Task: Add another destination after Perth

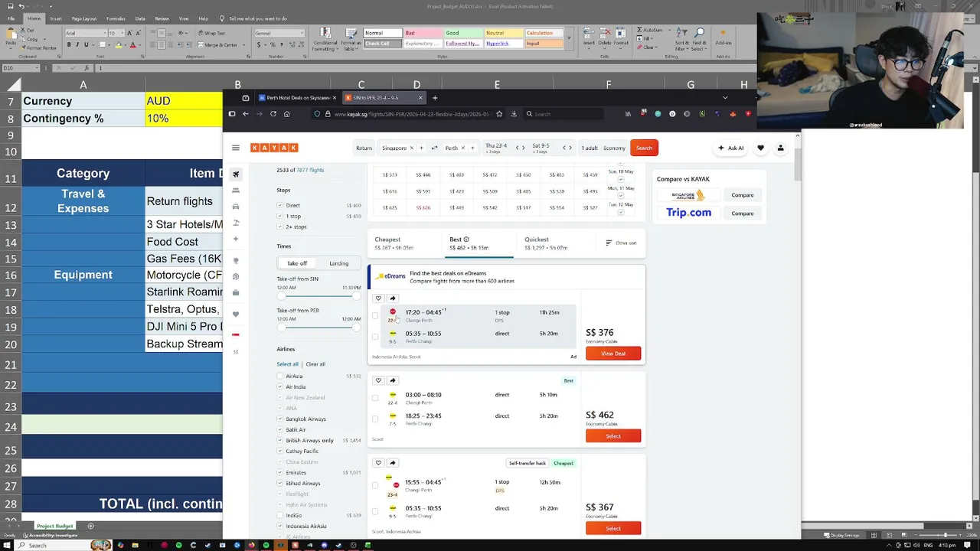Action: pyautogui.click(x=472, y=148)
